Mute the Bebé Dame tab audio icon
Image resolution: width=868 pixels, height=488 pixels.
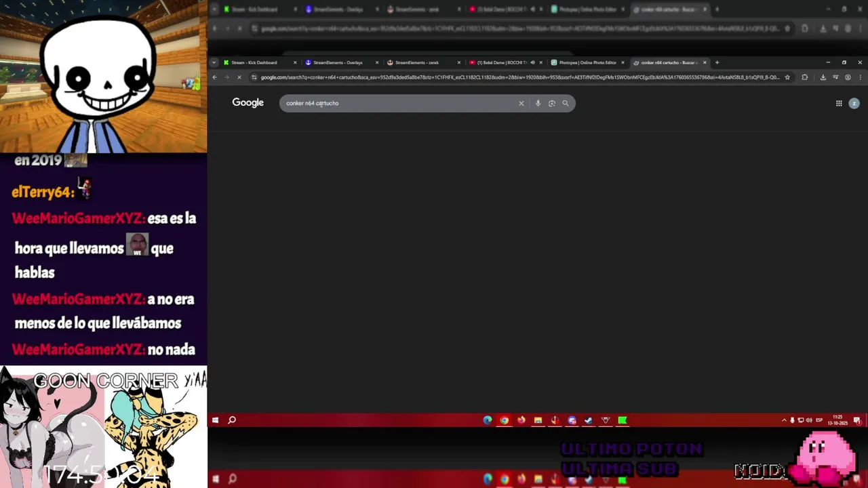(x=532, y=62)
